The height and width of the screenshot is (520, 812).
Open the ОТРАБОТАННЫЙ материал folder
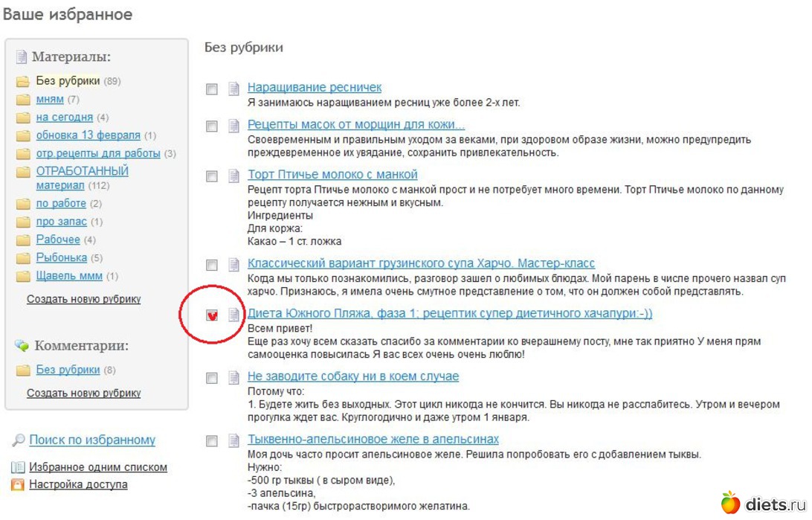[x=82, y=171]
